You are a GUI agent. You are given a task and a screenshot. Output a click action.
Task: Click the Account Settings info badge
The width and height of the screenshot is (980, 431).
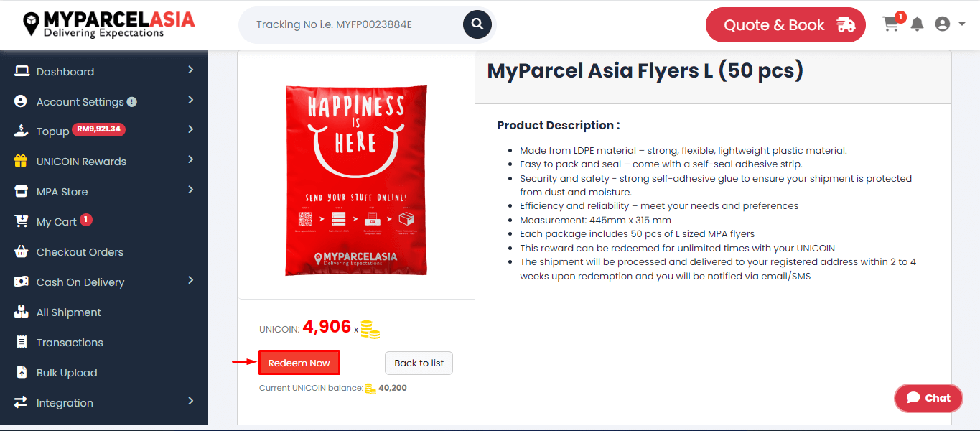point(132,102)
